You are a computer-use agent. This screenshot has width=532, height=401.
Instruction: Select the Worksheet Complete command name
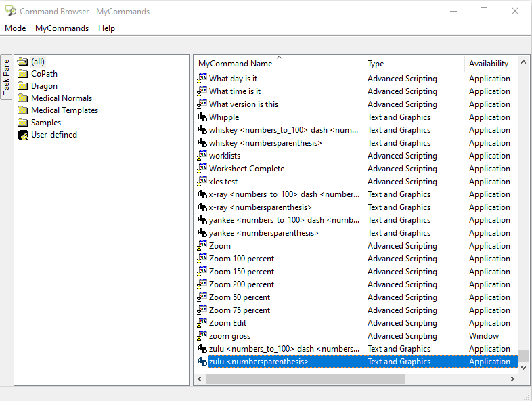coord(246,169)
